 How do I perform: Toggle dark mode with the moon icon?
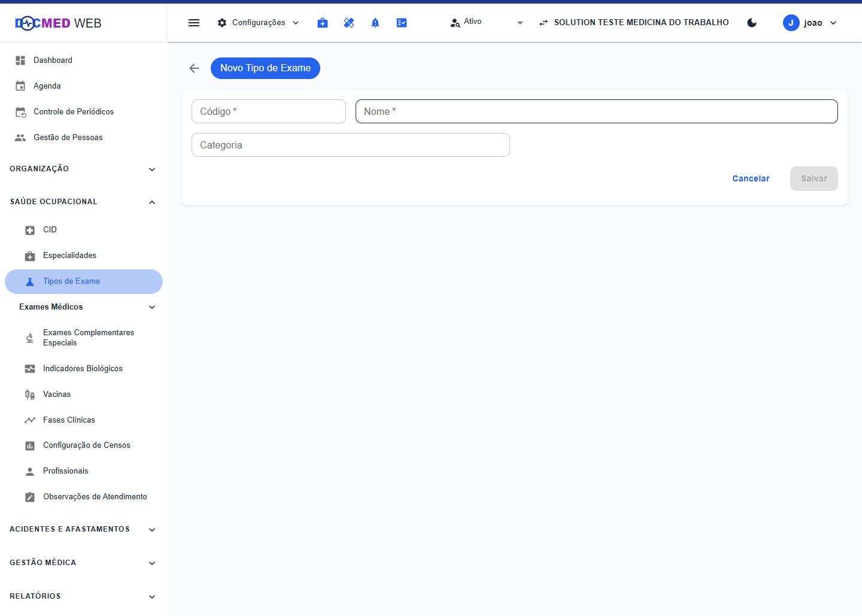tap(752, 23)
